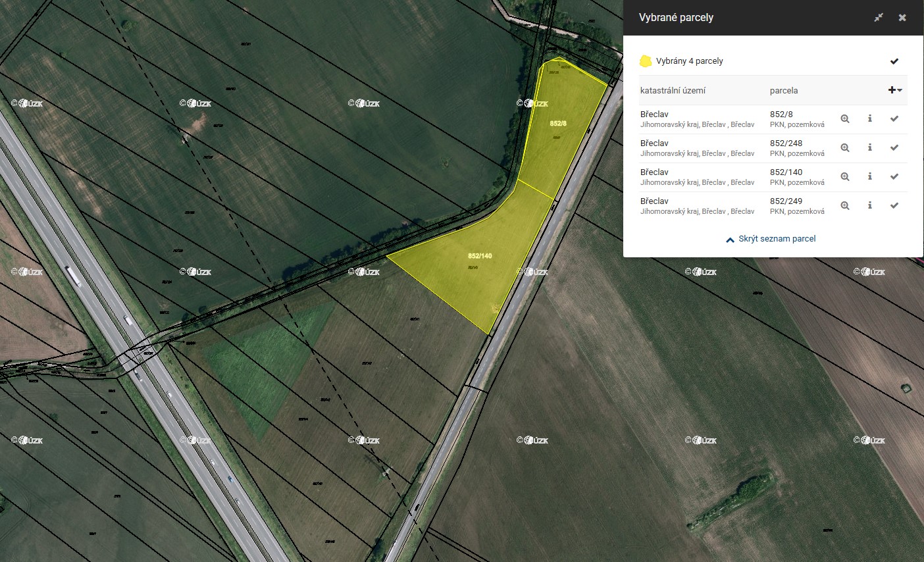This screenshot has width=924, height=562.
Task: Open info for parcel 852/249
Action: [869, 206]
